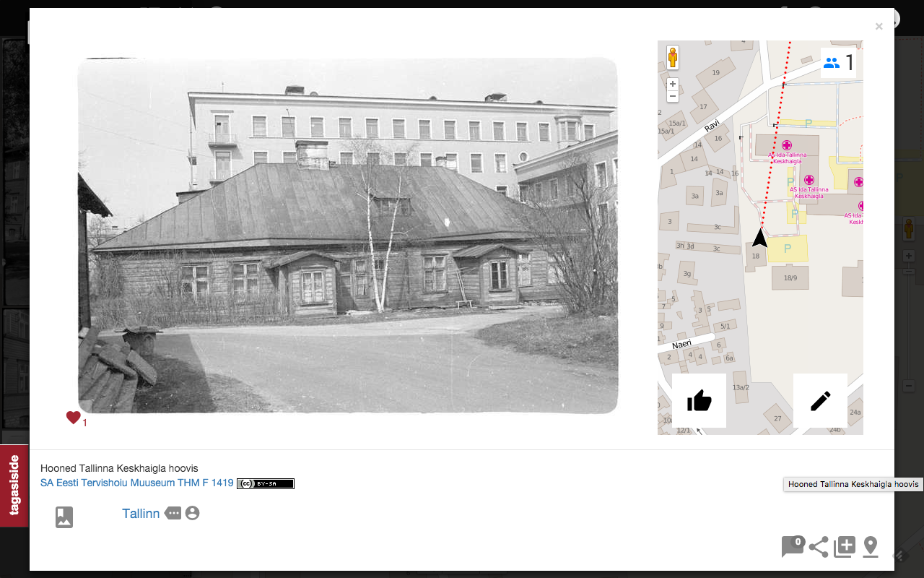Open the red tagasiside feedback tab
Viewport: 924px width, 578px height.
14,486
